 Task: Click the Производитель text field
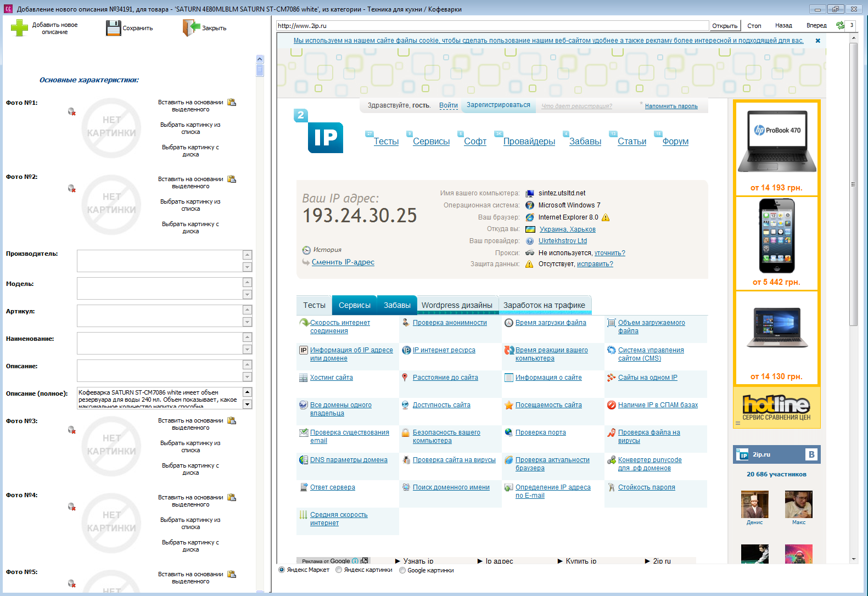pos(160,261)
